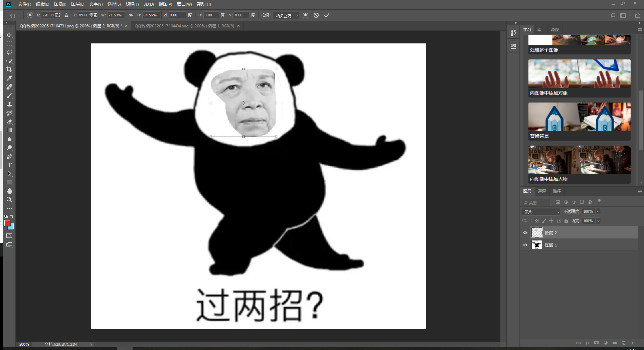
Task: Open the 向图像中添加人物 tutorial card
Action: [x=579, y=164]
